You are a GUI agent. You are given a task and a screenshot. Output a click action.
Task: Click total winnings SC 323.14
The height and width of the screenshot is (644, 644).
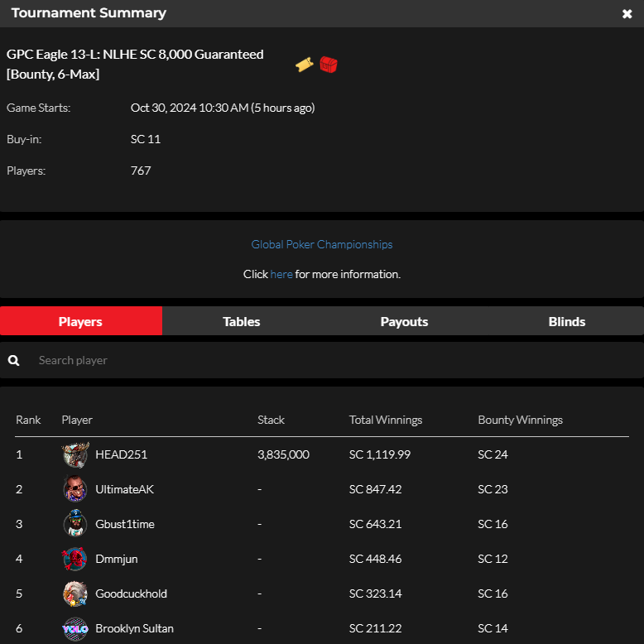[376, 594]
